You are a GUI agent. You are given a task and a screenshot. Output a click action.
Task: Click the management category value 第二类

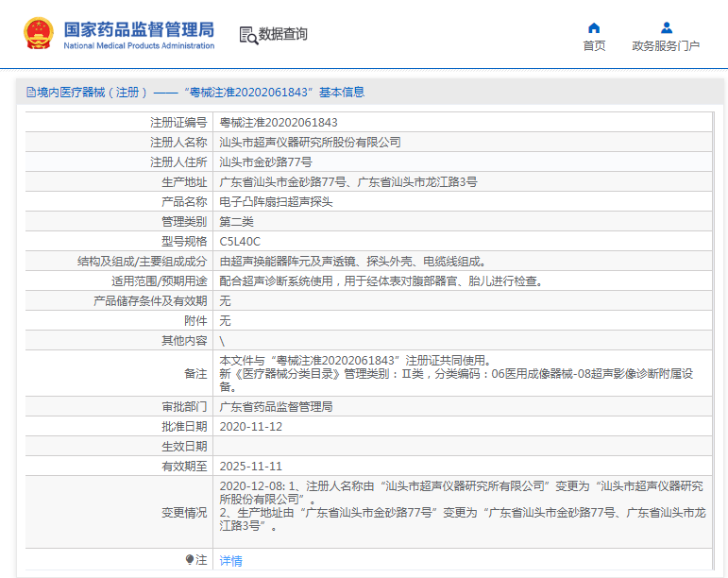point(236,222)
